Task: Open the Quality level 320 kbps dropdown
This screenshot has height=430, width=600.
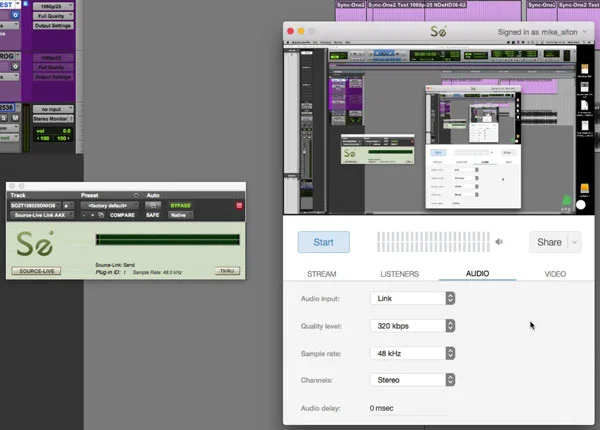Action: pos(412,326)
